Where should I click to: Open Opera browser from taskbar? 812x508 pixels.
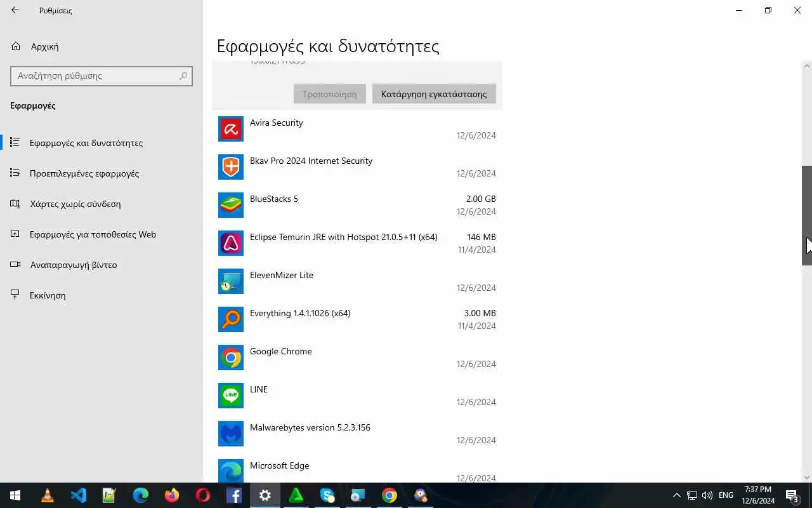pos(203,495)
